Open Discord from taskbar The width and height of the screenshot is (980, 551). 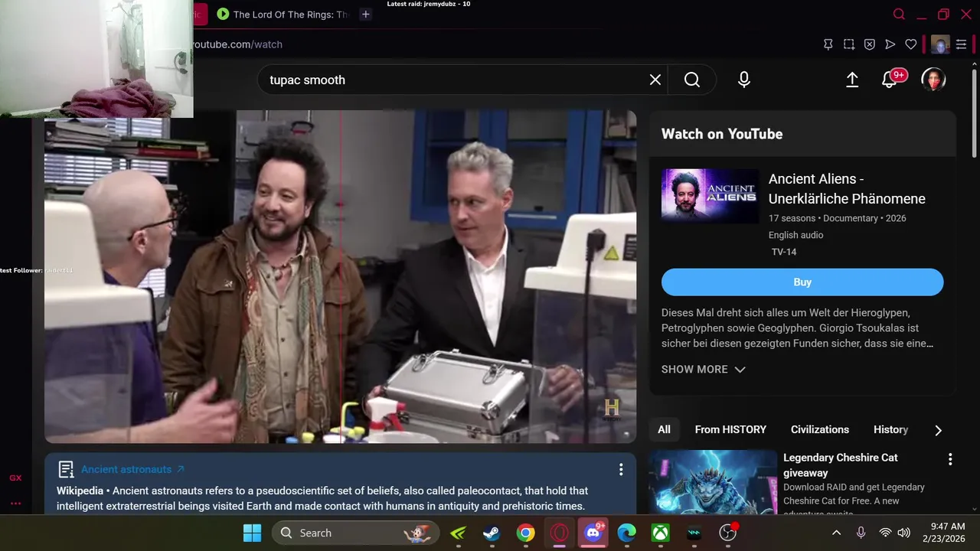click(593, 533)
